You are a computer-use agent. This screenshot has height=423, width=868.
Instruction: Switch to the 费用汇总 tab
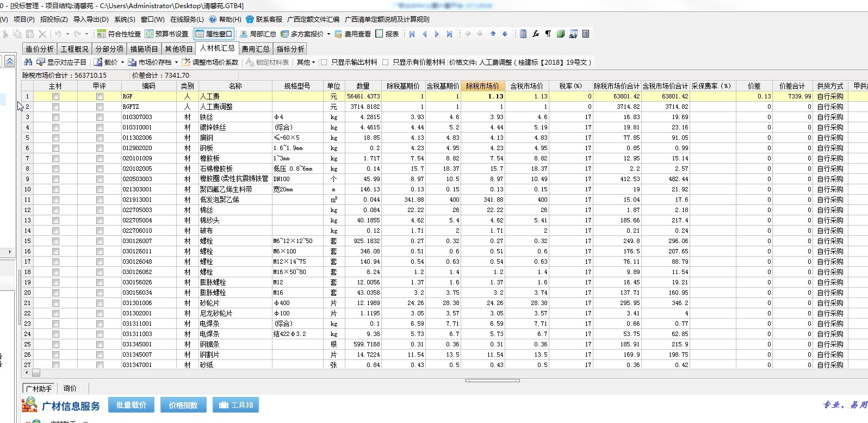pyautogui.click(x=256, y=49)
